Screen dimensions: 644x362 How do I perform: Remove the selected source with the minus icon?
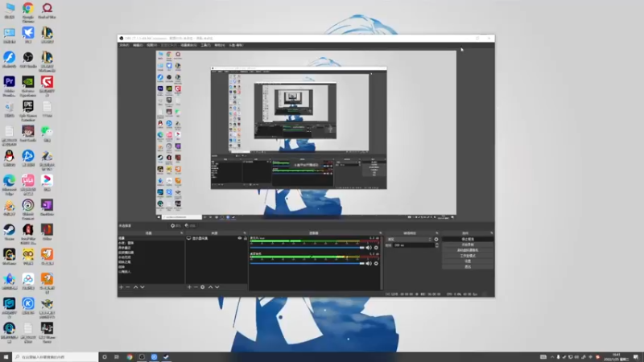point(196,287)
